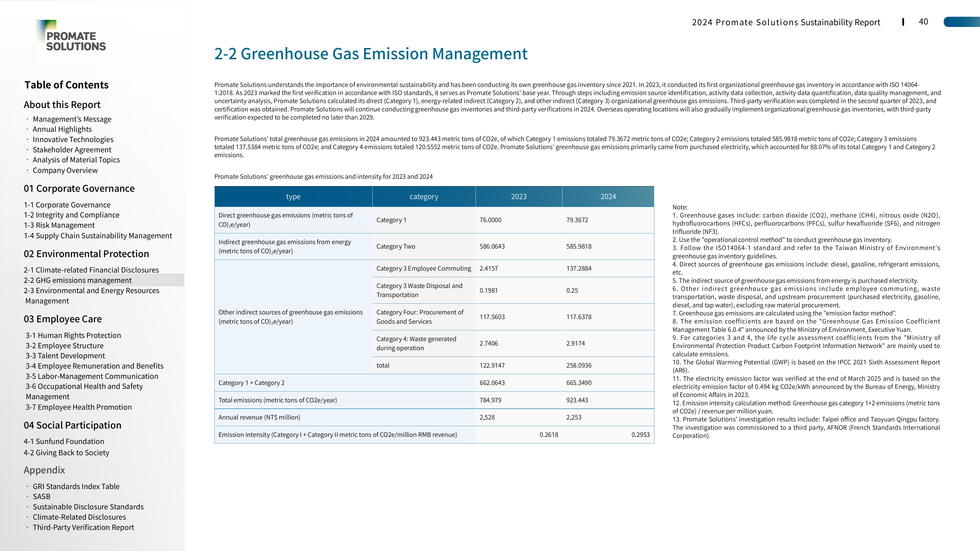Select 3-7 Employee Health Promotion
The image size is (980, 551).
(79, 407)
